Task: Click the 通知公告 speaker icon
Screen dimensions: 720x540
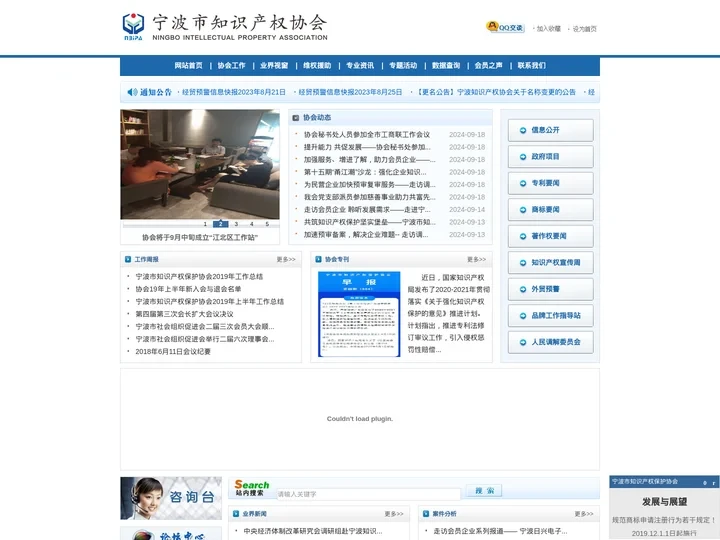Action: pyautogui.click(x=132, y=92)
